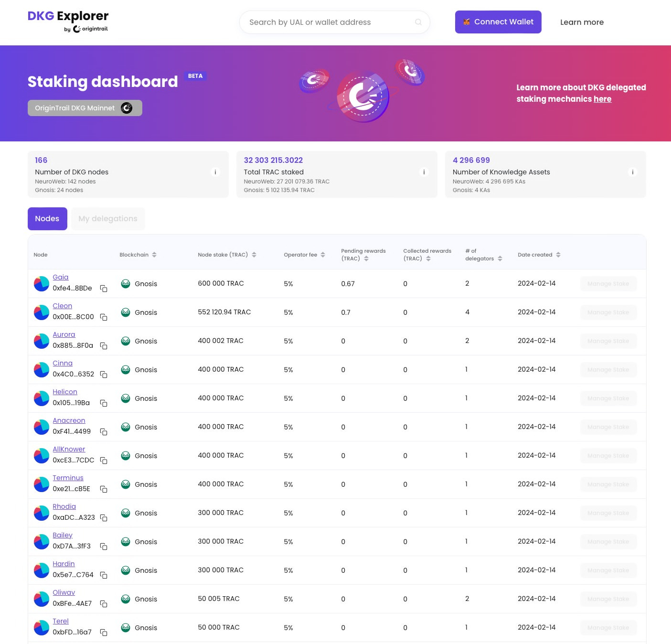Click the Aurora node avatar icon
The width and height of the screenshot is (671, 644).
pyautogui.click(x=42, y=341)
